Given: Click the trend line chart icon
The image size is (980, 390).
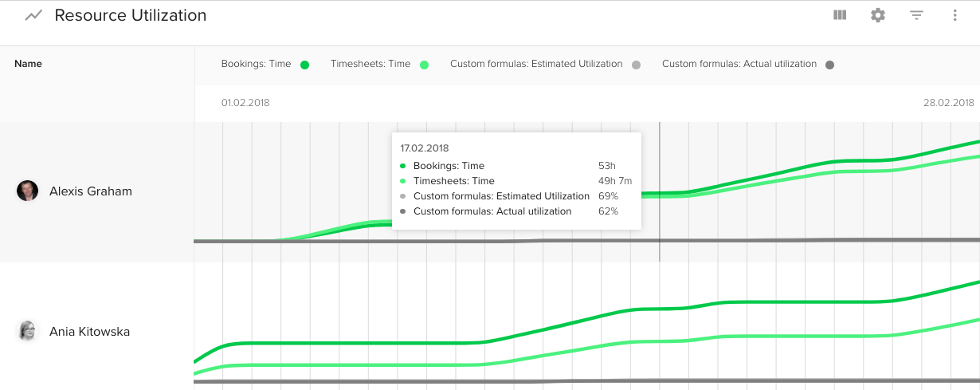Looking at the screenshot, I should click(x=33, y=15).
